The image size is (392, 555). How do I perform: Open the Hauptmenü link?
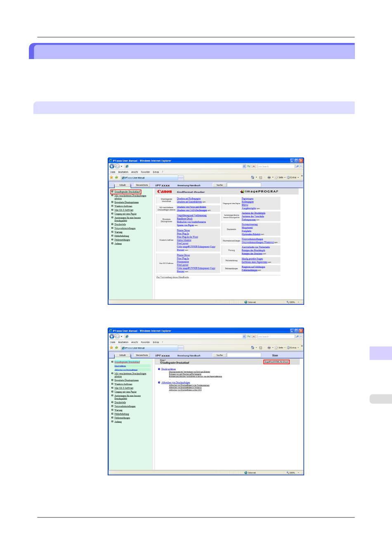click(247, 228)
